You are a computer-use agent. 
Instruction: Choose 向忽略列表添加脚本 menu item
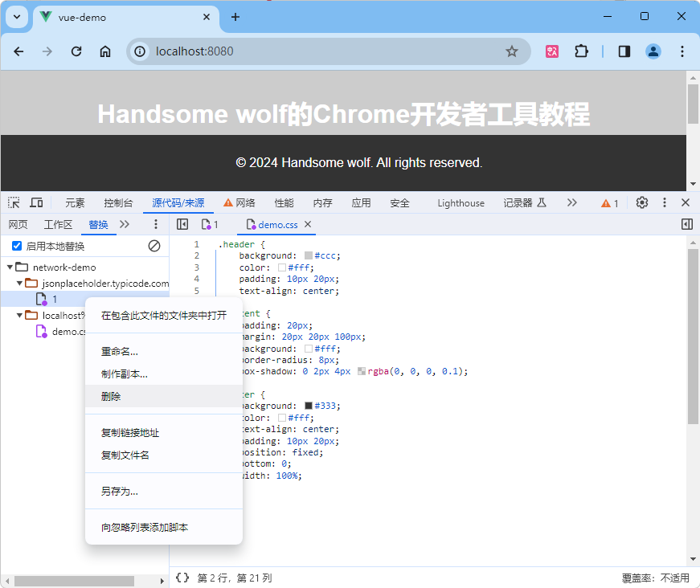[x=164, y=527]
